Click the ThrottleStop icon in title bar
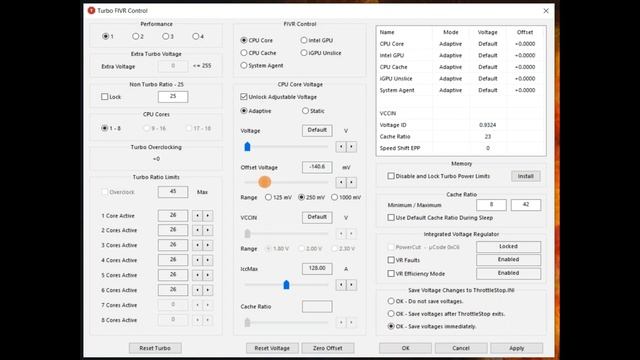 click(91, 11)
